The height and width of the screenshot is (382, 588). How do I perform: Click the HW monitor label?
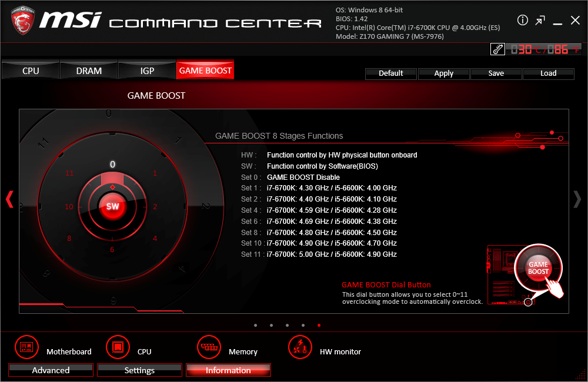(x=340, y=351)
